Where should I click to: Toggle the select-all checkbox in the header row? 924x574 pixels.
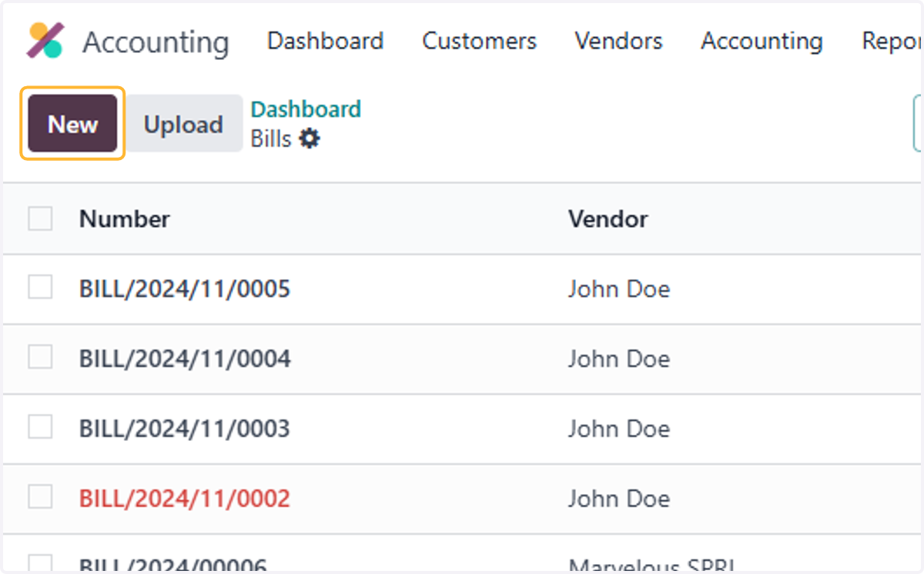pyautogui.click(x=40, y=219)
